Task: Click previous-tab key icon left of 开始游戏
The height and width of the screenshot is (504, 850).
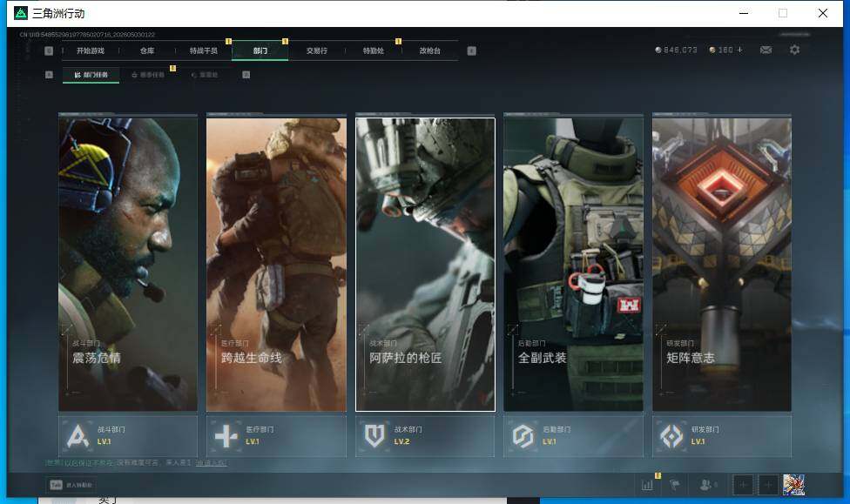Action: [x=49, y=50]
